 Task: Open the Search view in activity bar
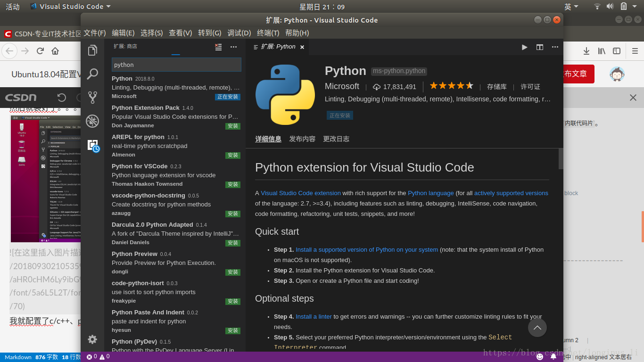(92, 74)
